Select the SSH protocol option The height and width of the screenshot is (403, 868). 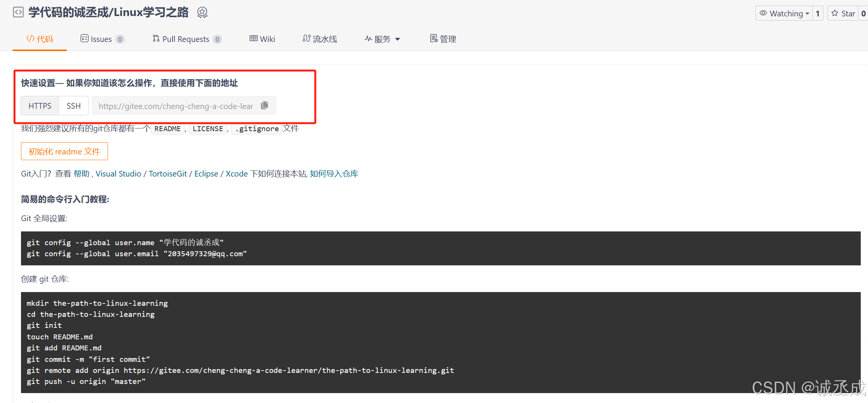point(74,106)
